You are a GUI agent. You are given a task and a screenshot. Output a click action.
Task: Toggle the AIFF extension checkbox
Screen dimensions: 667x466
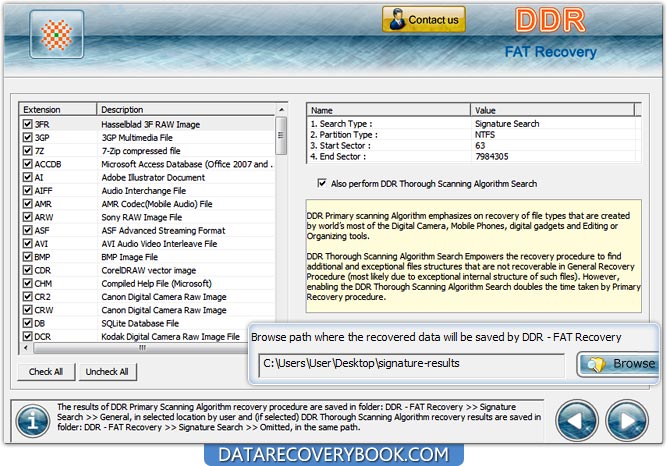(27, 190)
